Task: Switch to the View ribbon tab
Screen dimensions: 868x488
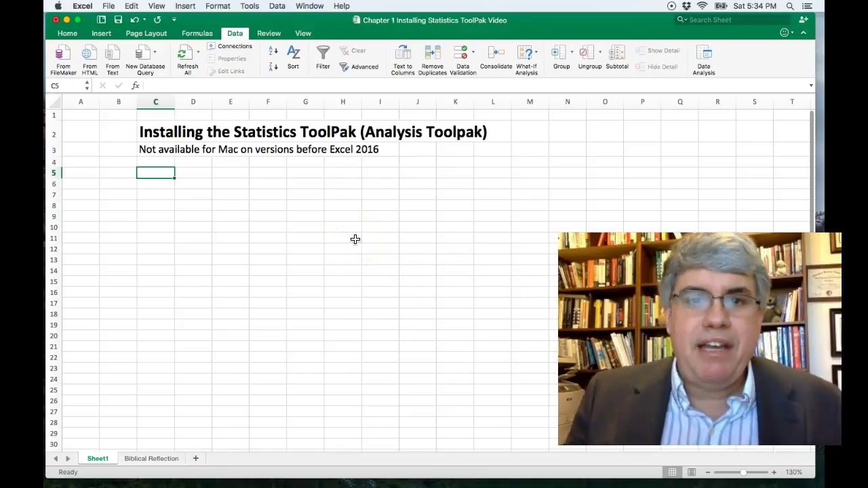Action: [303, 33]
